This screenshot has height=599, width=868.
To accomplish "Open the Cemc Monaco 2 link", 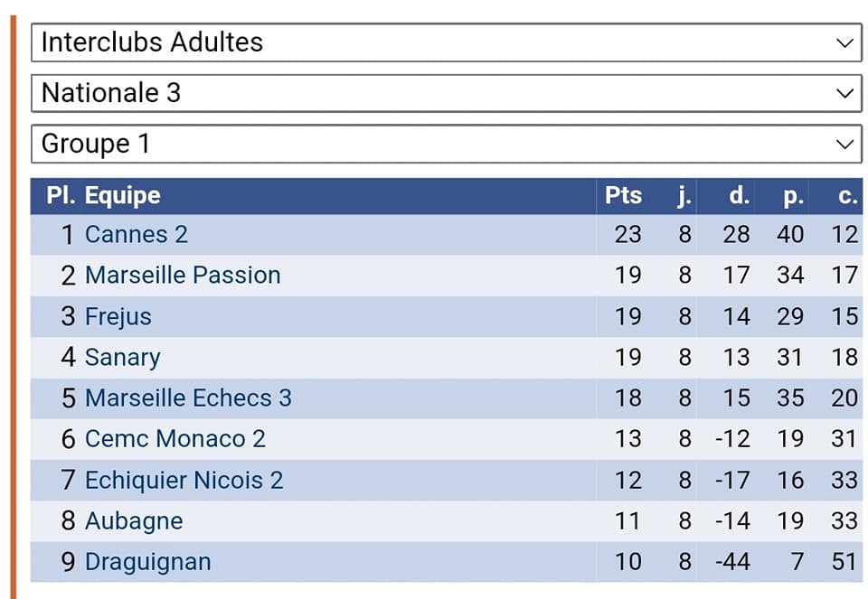I will click(175, 439).
